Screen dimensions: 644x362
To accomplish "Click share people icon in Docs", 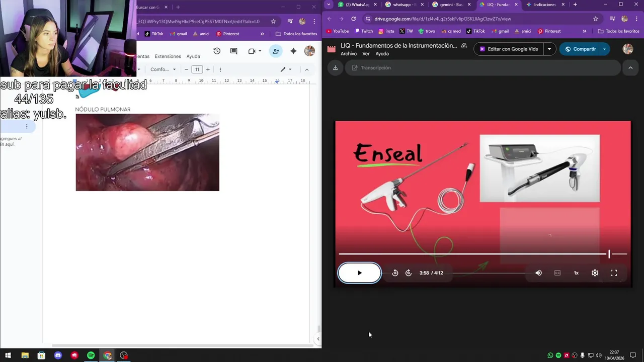I will (x=276, y=51).
